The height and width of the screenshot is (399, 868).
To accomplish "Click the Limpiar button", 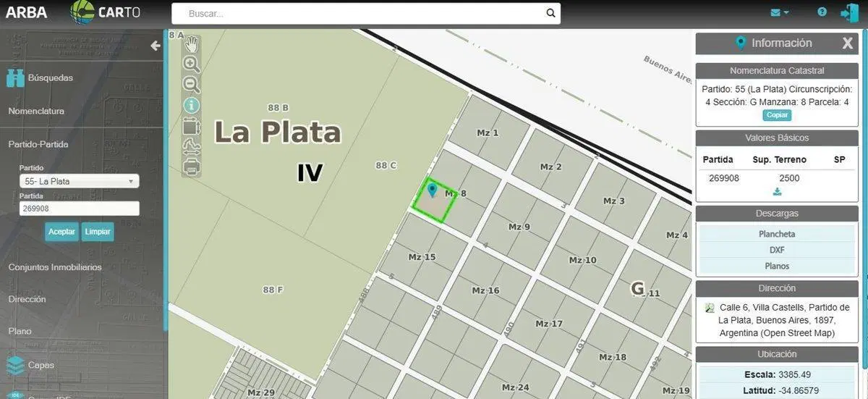I will (98, 232).
